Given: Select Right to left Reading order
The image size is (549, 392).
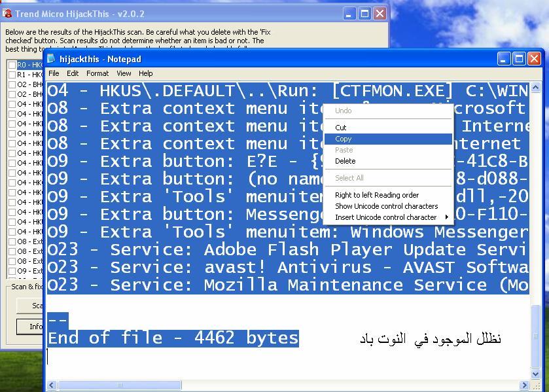Looking at the screenshot, I should 388,195.
